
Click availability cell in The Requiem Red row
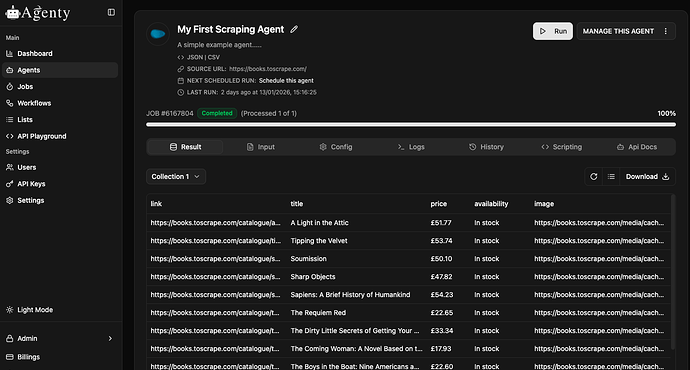487,313
